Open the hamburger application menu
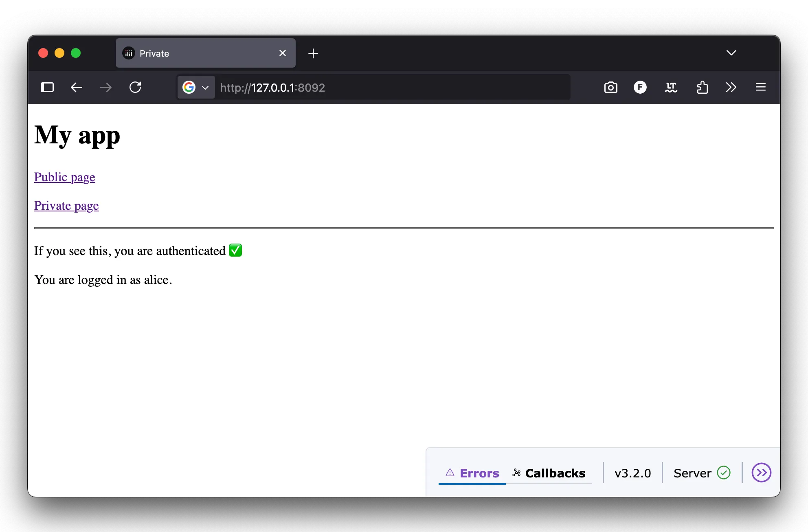 pyautogui.click(x=761, y=87)
